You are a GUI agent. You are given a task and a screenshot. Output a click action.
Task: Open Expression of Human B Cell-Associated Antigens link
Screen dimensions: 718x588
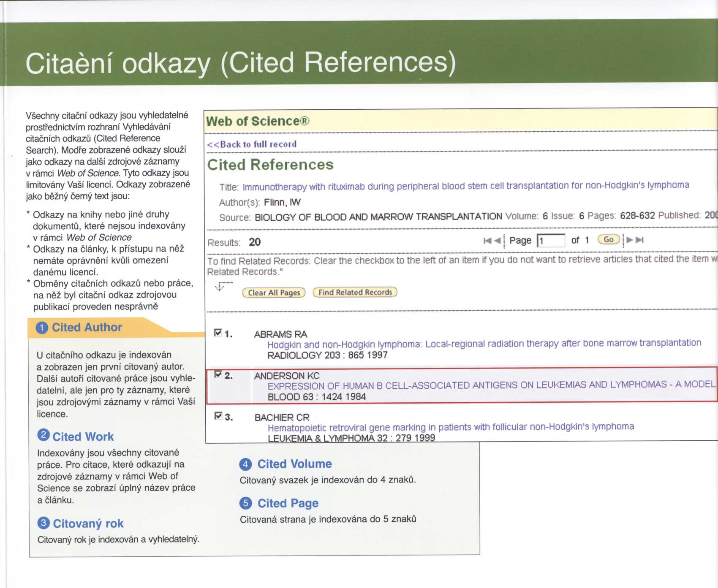[492, 385]
